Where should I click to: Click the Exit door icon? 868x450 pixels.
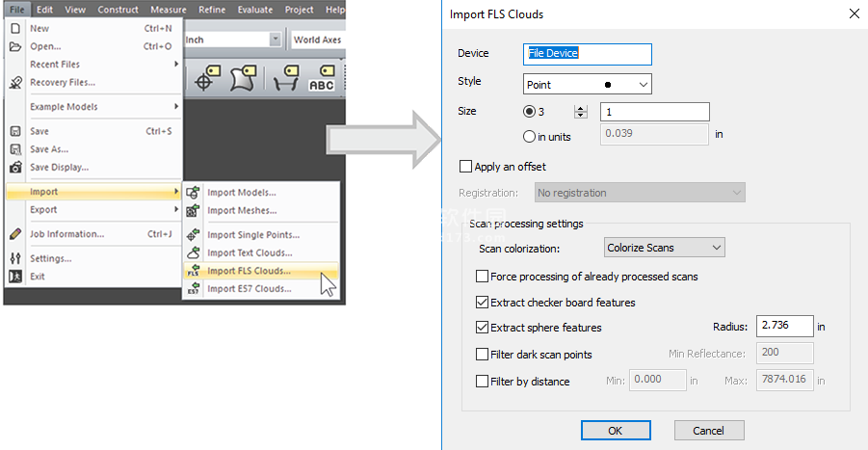click(15, 277)
